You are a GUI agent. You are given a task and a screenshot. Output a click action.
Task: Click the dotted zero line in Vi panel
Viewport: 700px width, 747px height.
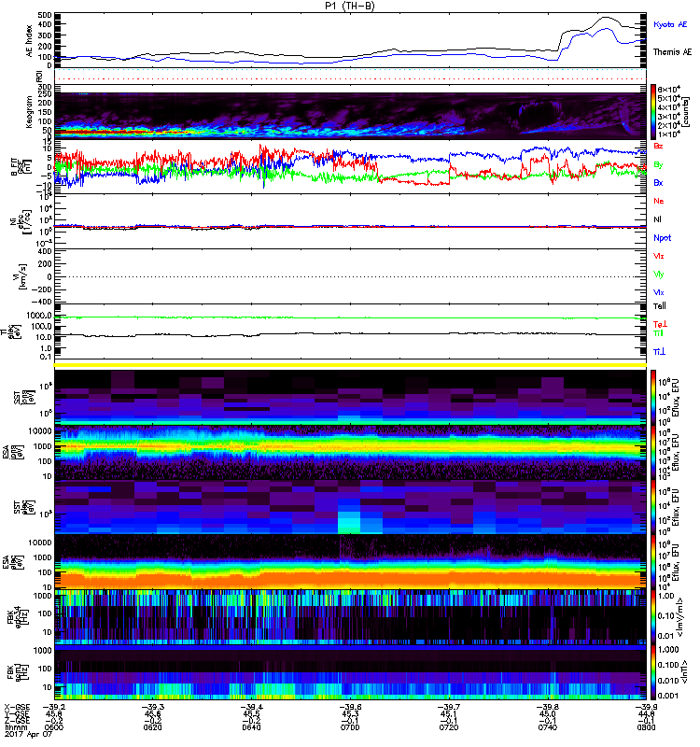(350, 276)
